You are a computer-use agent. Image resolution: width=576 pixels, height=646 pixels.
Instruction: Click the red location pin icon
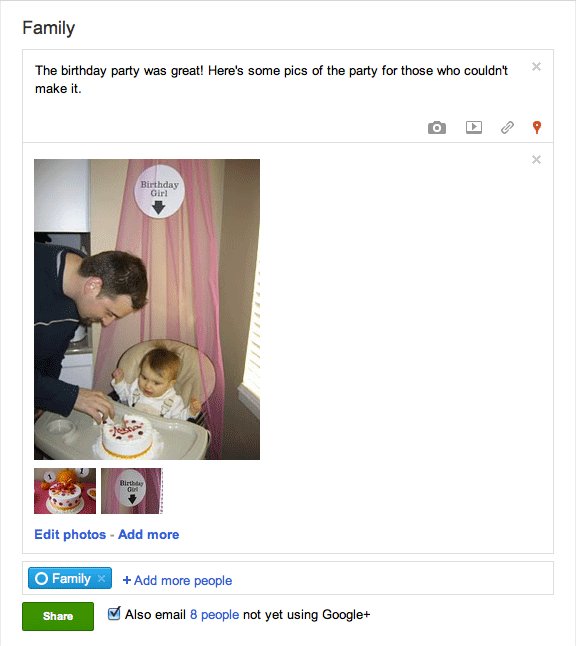536,127
